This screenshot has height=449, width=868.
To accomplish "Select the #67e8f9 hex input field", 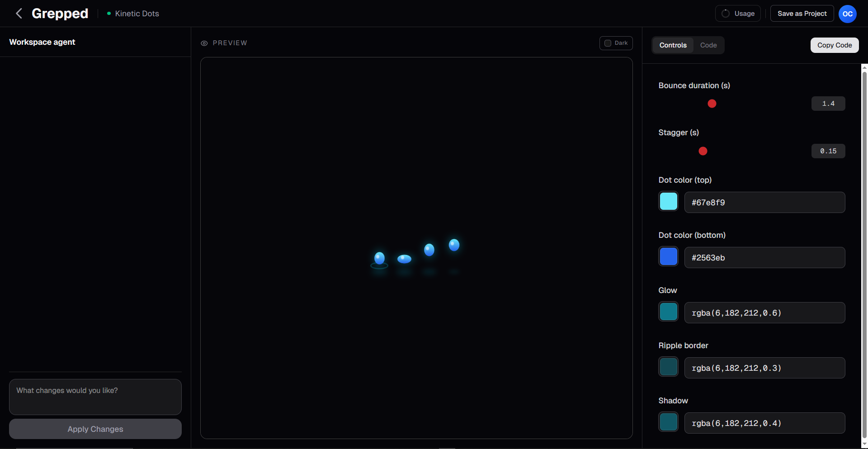I will click(x=764, y=202).
